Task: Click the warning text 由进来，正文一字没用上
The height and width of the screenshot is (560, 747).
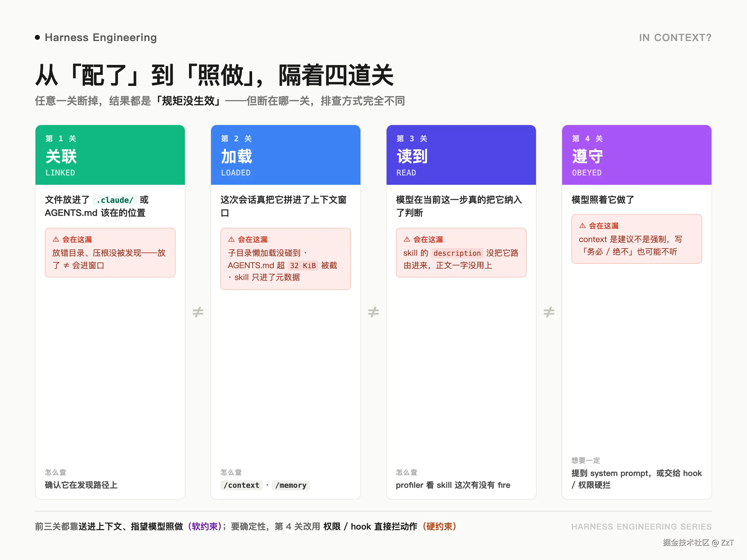Action: click(448, 265)
